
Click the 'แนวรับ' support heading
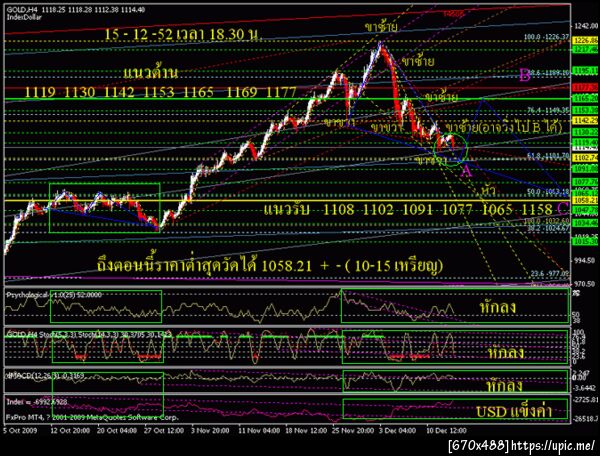[287, 209]
